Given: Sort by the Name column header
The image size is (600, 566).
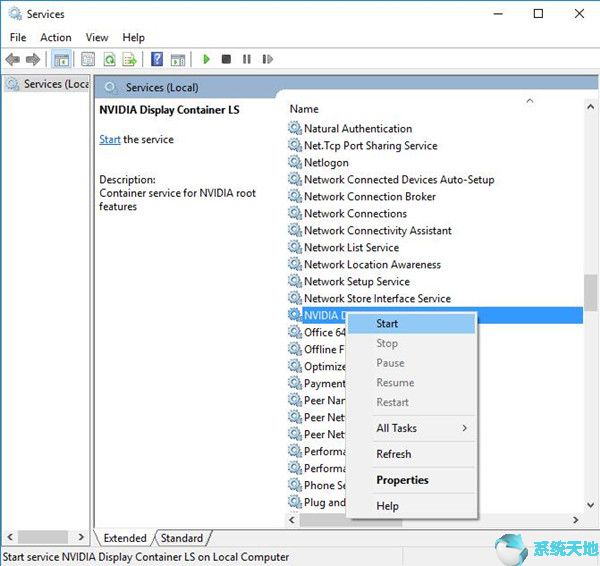Looking at the screenshot, I should tap(304, 109).
